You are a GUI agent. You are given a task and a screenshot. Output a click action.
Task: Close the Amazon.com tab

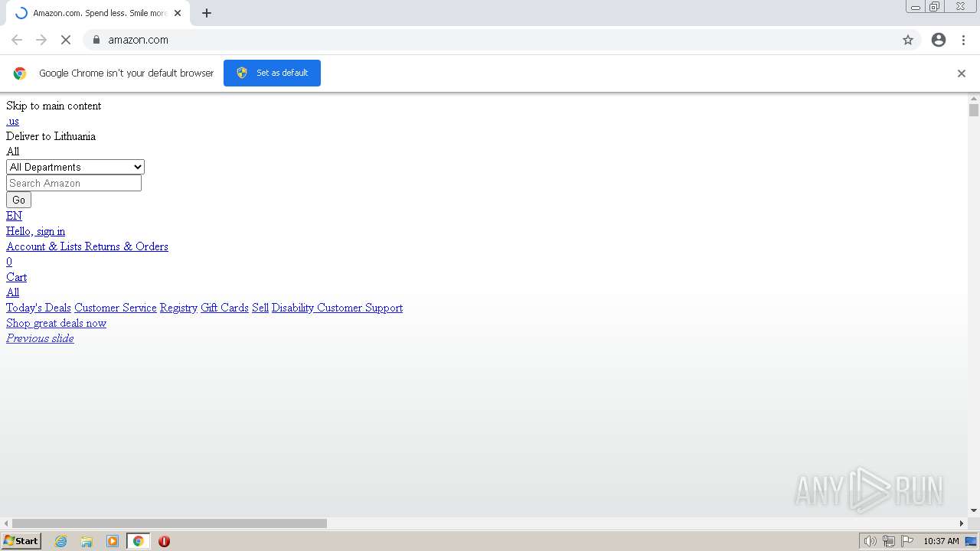tap(178, 13)
